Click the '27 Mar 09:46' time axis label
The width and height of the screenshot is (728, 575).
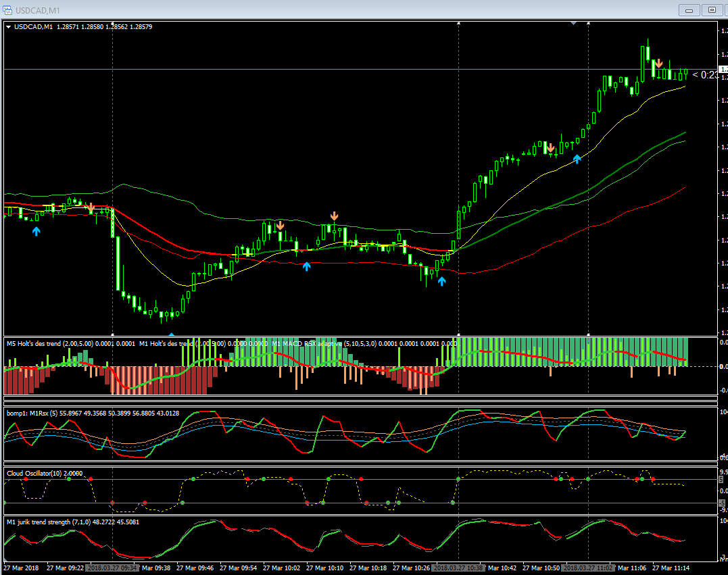[195, 568]
